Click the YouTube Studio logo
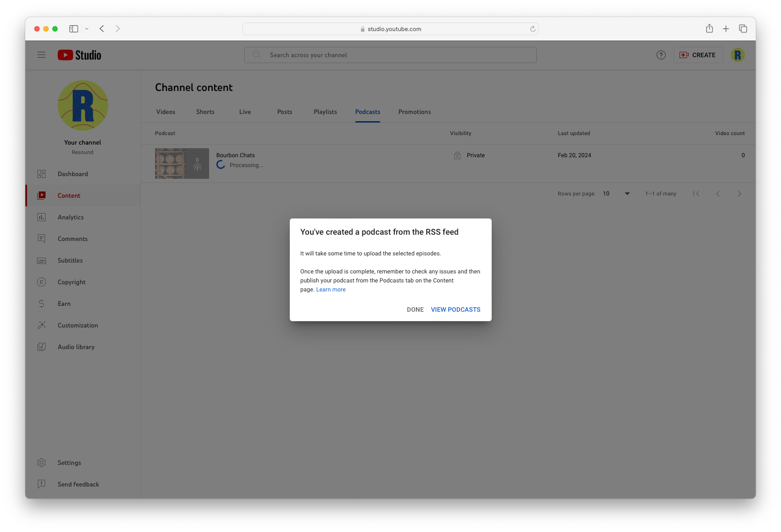The image size is (781, 532). click(x=79, y=55)
